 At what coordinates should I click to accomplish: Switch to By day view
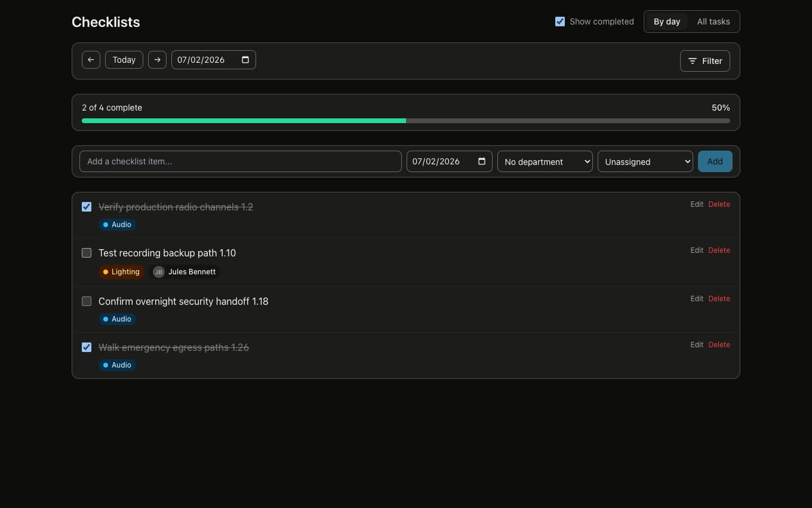(667, 22)
